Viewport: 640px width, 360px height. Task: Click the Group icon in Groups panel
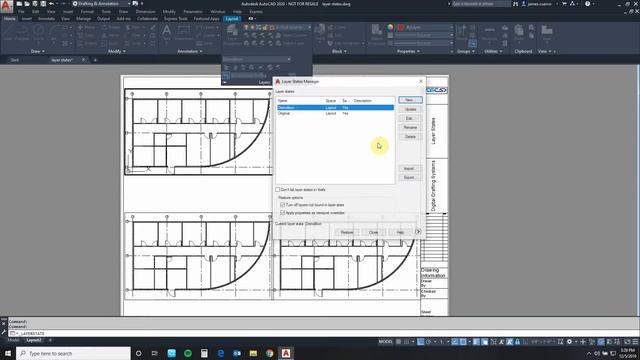(462, 33)
